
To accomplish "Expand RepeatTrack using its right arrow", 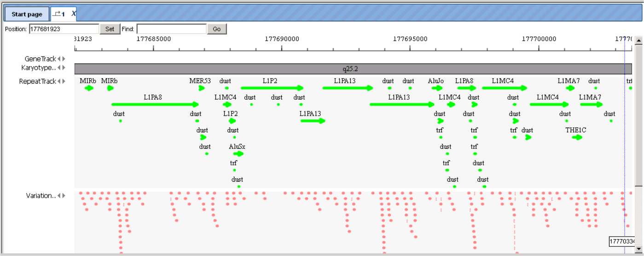I will pyautogui.click(x=64, y=81).
